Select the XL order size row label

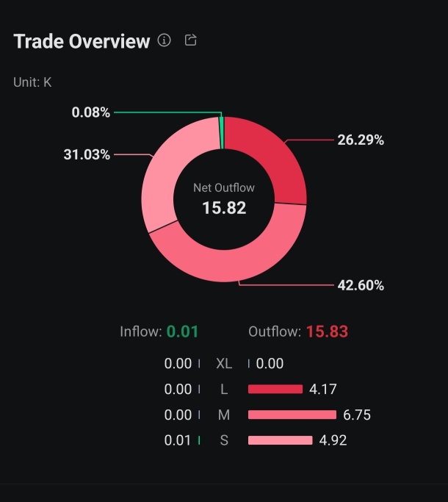click(224, 363)
